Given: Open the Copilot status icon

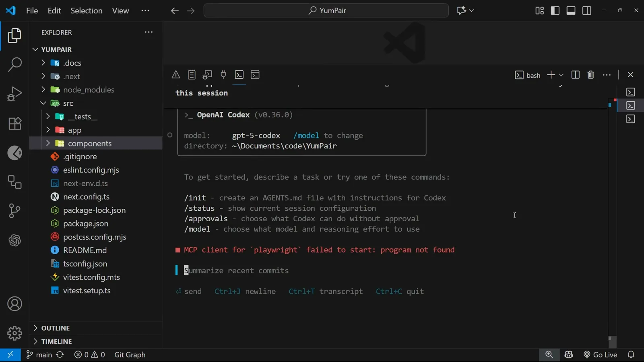Looking at the screenshot, I should pyautogui.click(x=569, y=355).
